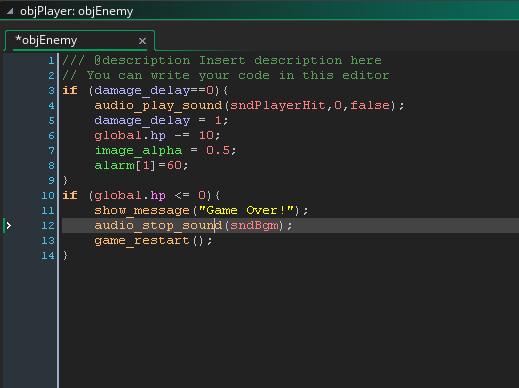Click the "Game Over!" string literal

pyautogui.click(x=246, y=210)
